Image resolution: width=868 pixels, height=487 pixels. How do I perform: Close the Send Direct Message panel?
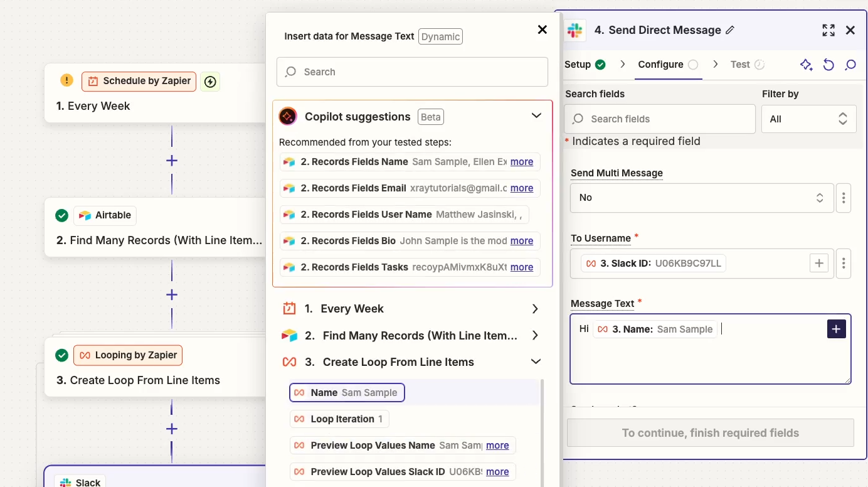[850, 30]
